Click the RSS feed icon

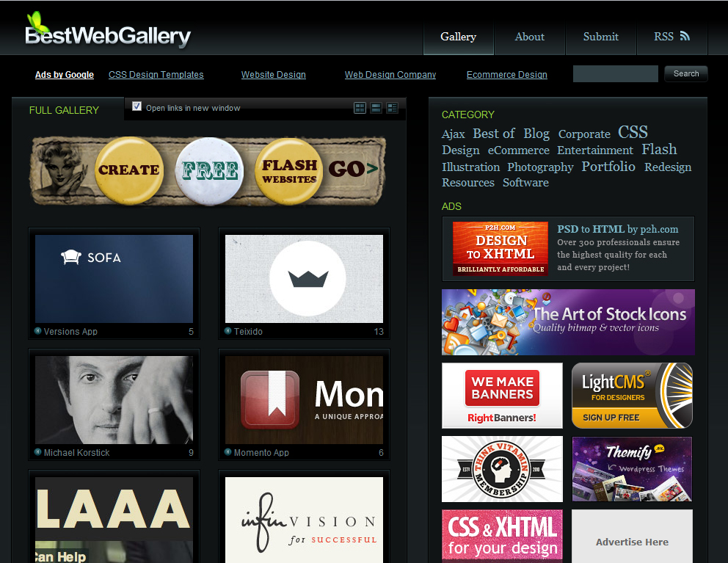click(x=685, y=36)
